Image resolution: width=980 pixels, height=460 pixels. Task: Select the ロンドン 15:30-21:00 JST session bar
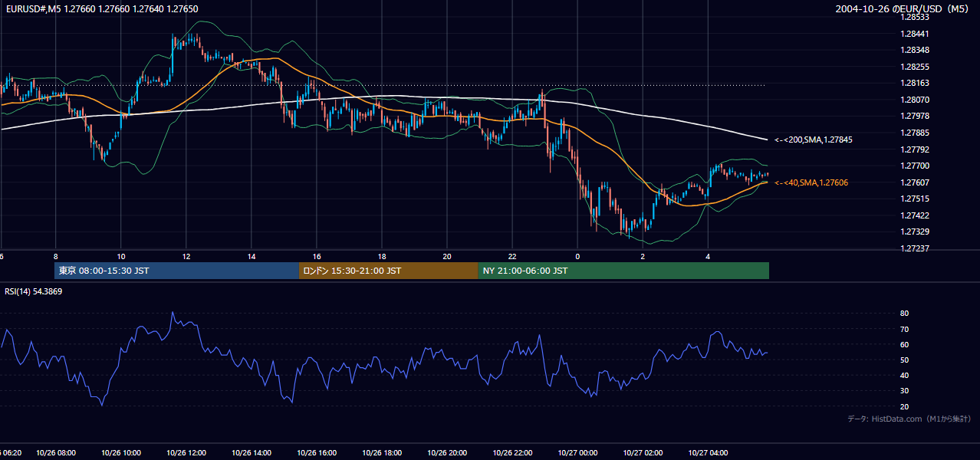pyautogui.click(x=388, y=271)
